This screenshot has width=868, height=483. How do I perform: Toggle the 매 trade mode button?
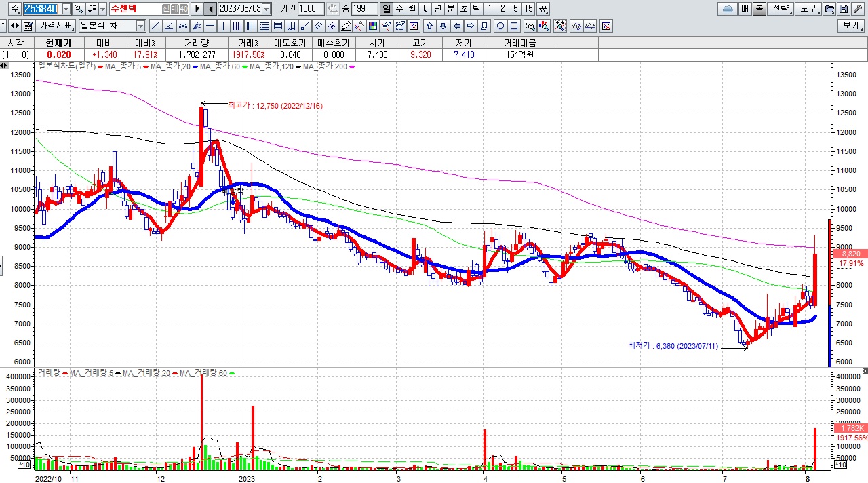coord(745,9)
